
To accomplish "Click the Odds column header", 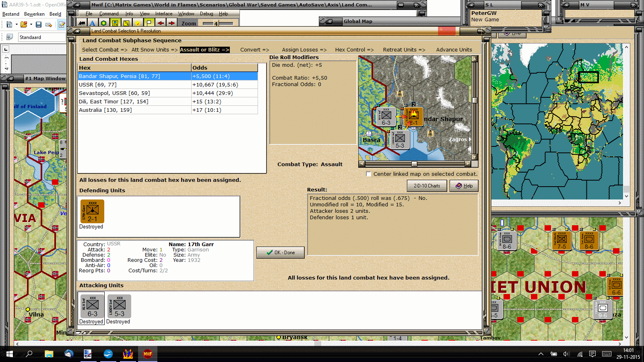I will 225,68.
